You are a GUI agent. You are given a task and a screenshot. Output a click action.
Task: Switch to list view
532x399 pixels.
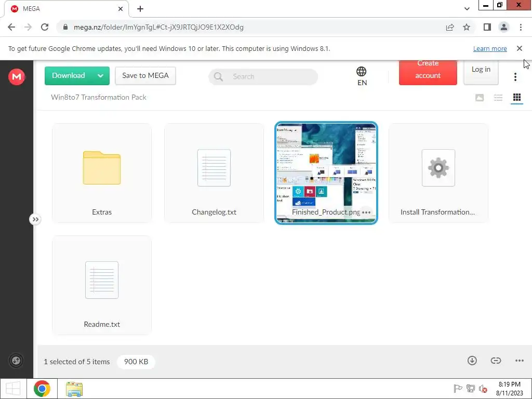pyautogui.click(x=498, y=98)
